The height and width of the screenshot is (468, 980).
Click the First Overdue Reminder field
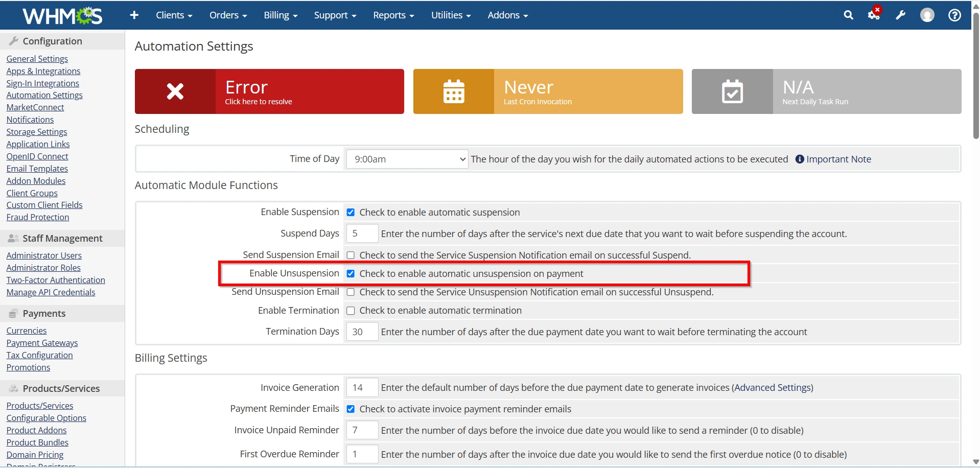point(362,454)
